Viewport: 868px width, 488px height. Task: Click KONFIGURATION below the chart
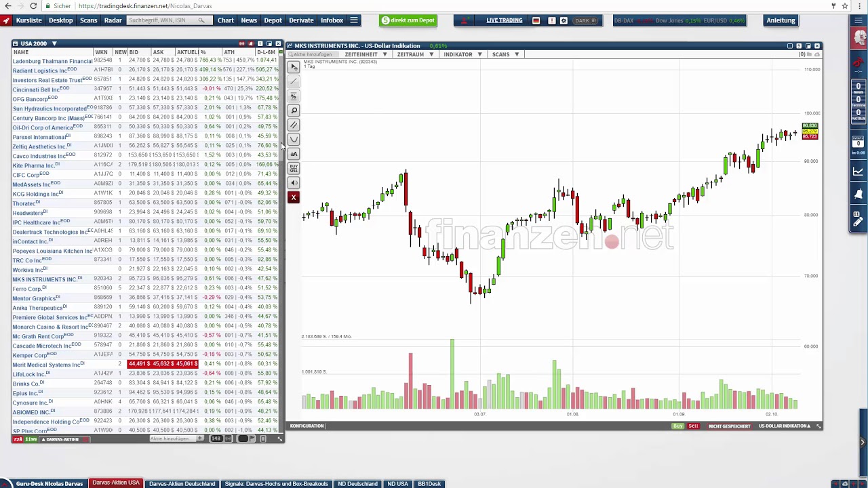(307, 426)
